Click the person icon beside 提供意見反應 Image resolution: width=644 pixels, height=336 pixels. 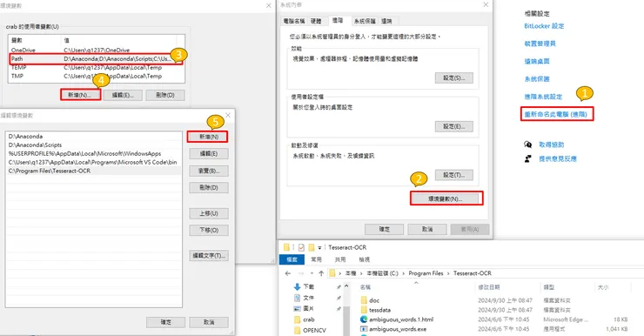click(528, 158)
